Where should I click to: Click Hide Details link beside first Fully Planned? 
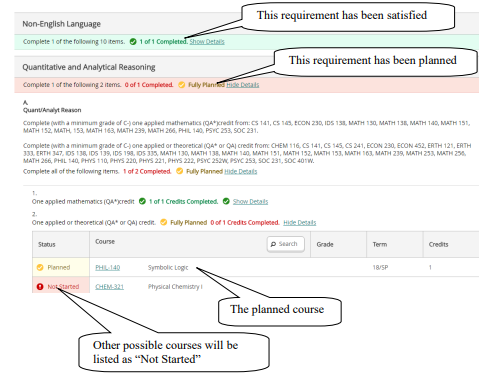(243, 85)
